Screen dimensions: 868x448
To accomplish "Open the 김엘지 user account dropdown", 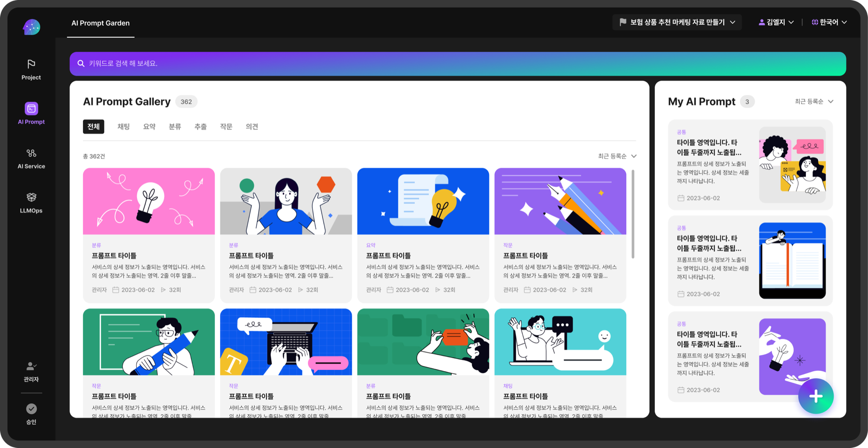I will 776,22.
